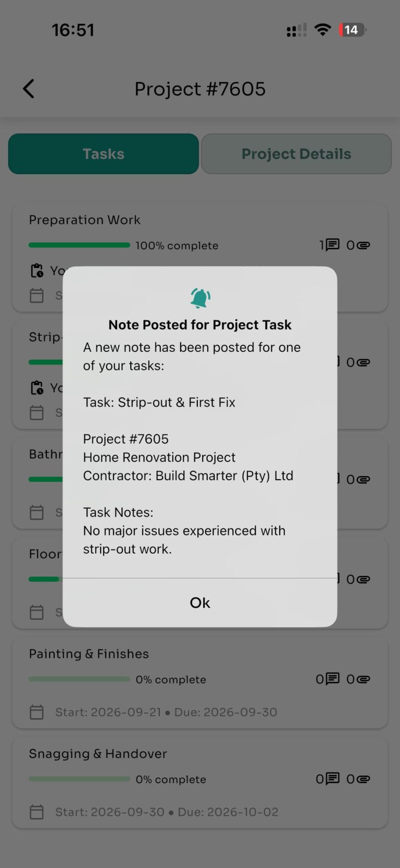Click the Wi-Fi icon in status bar

323,30
